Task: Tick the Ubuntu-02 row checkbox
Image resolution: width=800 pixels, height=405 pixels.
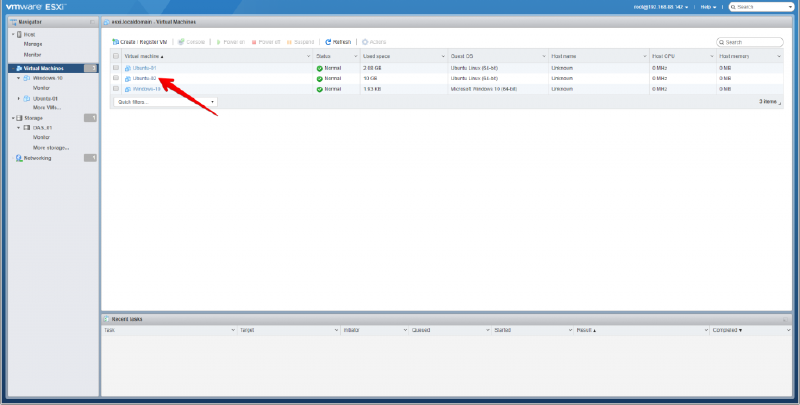Action: point(116,78)
